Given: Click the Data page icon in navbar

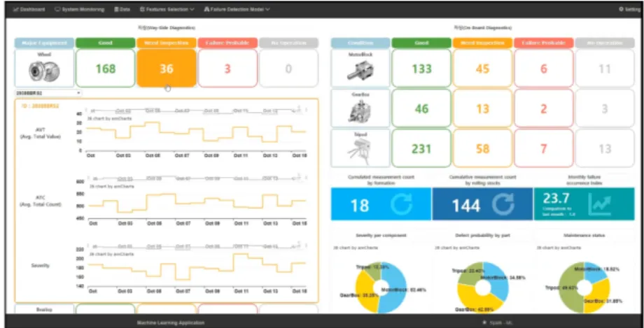Looking at the screenshot, I should (x=116, y=9).
